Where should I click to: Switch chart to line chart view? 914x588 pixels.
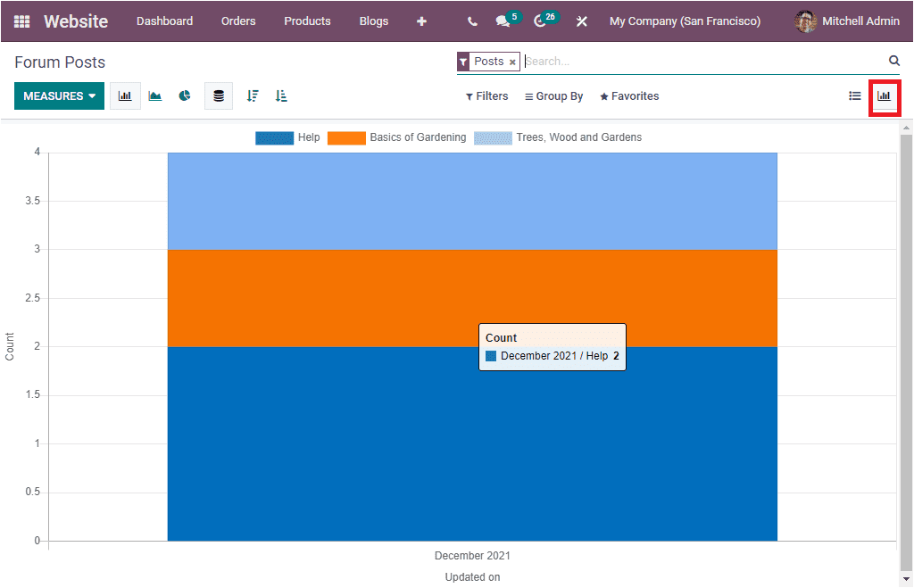pyautogui.click(x=154, y=95)
